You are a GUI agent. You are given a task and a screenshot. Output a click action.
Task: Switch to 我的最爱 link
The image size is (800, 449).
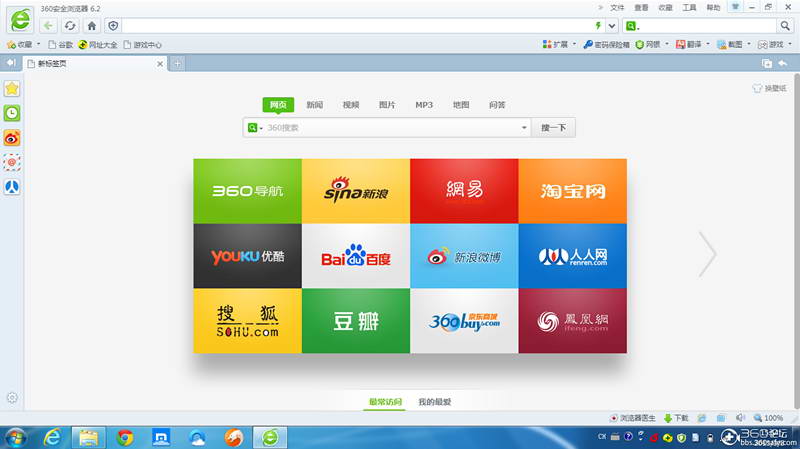(x=435, y=402)
